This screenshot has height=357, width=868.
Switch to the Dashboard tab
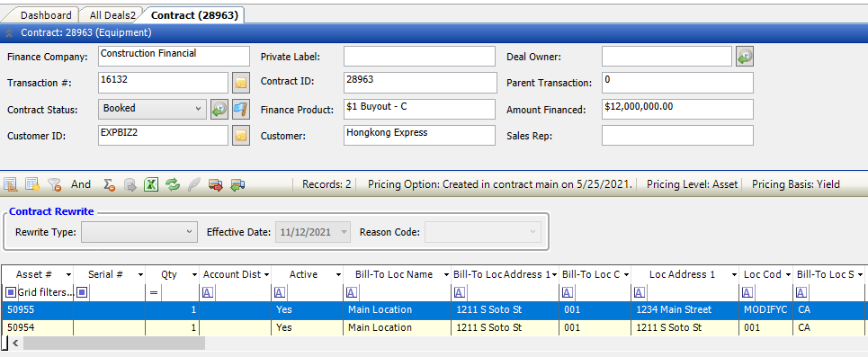[46, 15]
